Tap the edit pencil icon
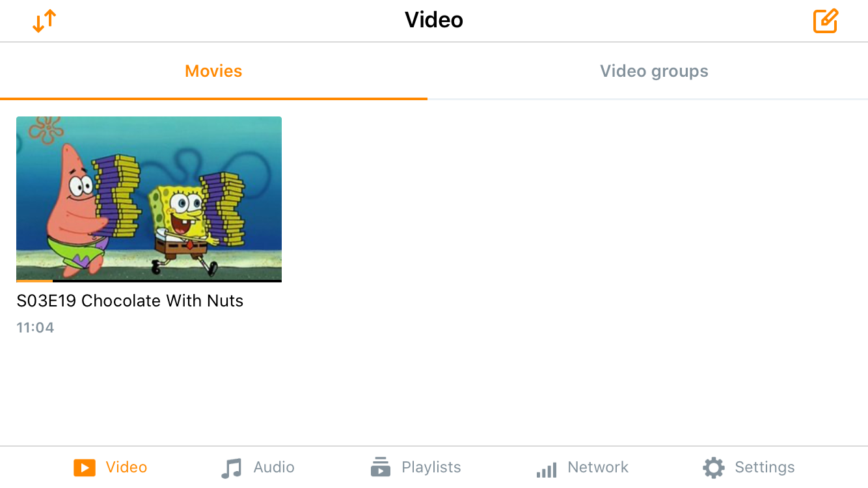Viewport: 868px width, 488px height. tap(826, 21)
